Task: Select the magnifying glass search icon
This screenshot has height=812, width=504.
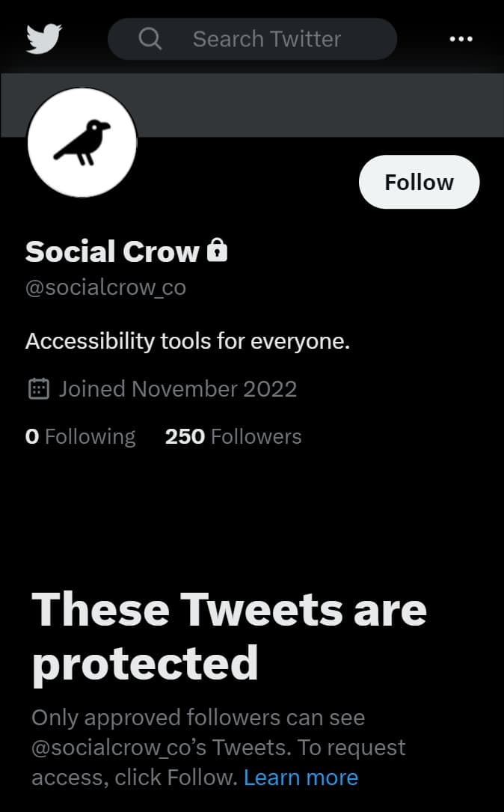Action: (x=150, y=38)
